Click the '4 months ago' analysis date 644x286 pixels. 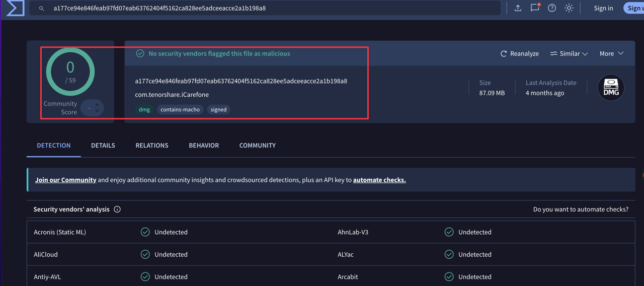click(545, 93)
